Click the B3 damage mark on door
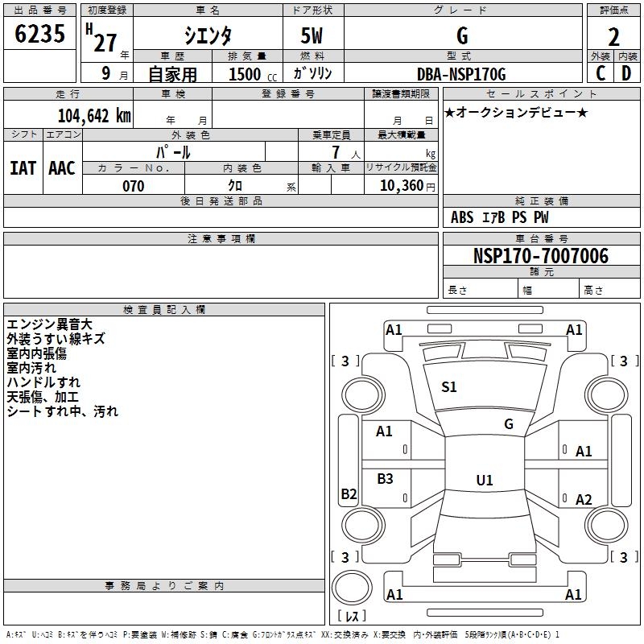The image size is (644, 644). pyautogui.click(x=385, y=479)
